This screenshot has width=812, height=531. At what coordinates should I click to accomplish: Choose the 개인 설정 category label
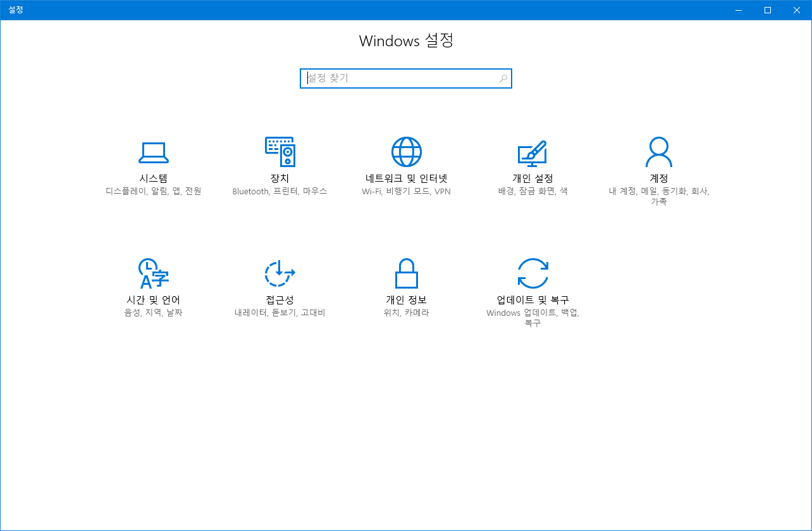532,178
